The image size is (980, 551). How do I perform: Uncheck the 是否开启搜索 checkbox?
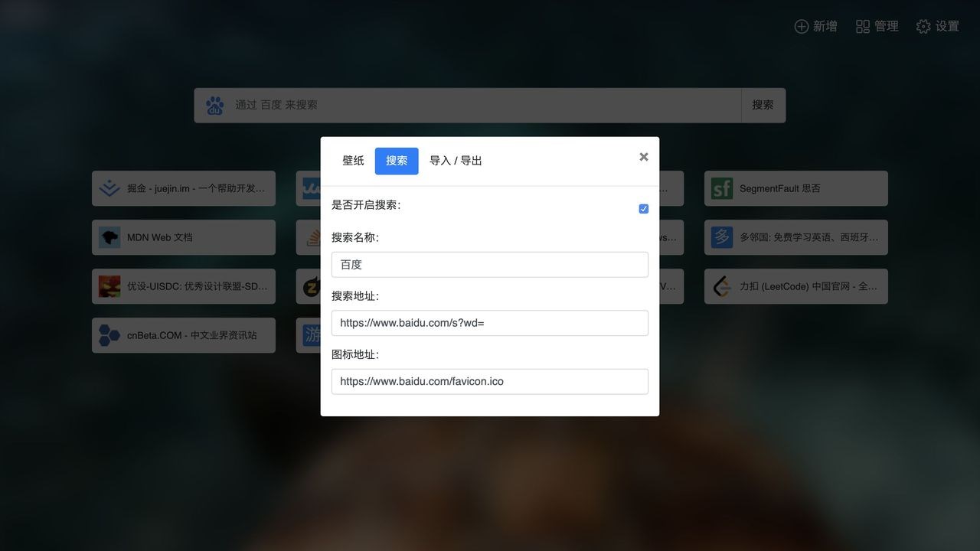(x=644, y=209)
